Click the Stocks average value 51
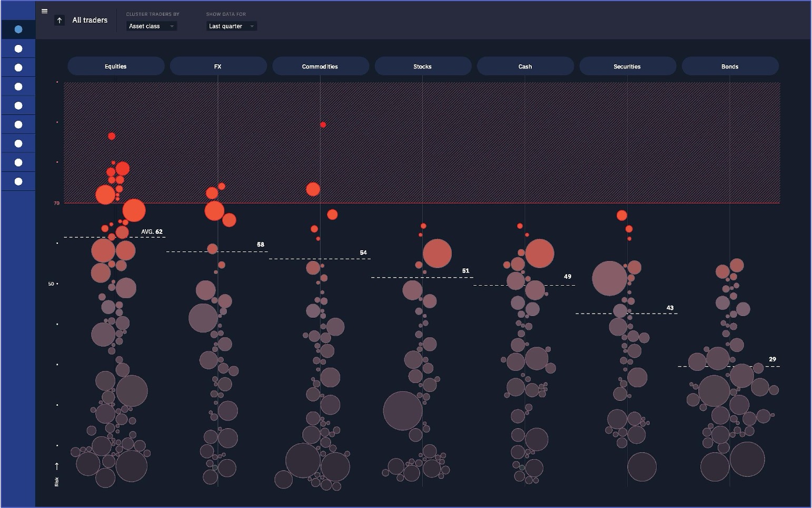812x508 pixels. click(x=466, y=271)
